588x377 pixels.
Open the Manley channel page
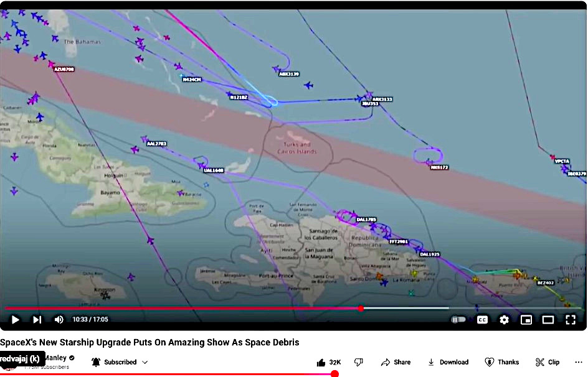coord(55,358)
